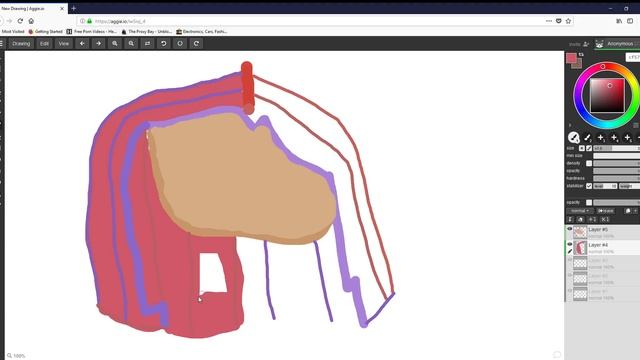Click the 100% zoom indicator
This screenshot has height=360, width=640.
tap(16, 356)
